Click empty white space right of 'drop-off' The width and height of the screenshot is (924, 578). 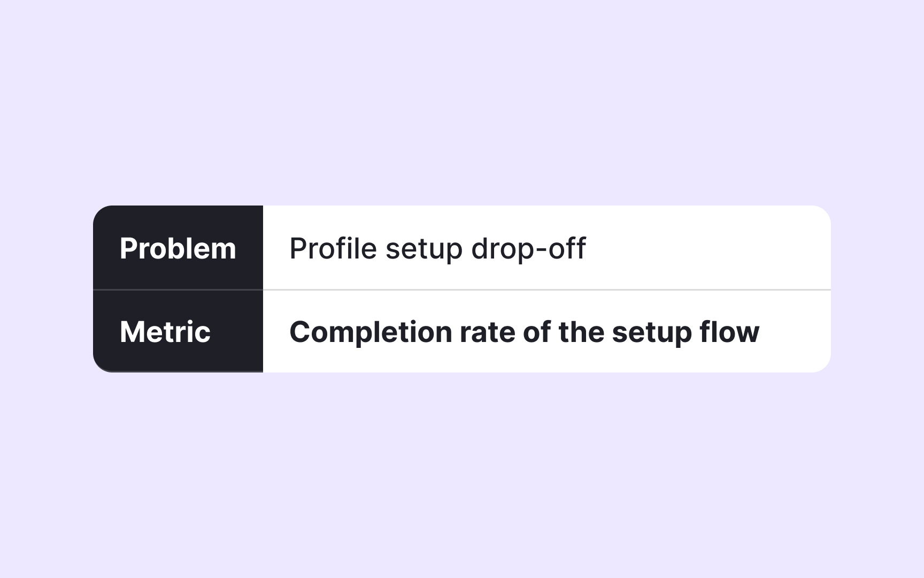[x=706, y=248]
